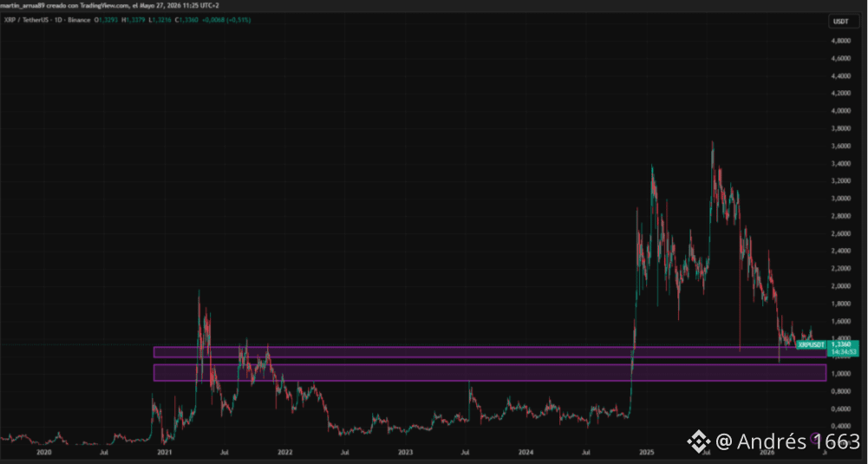Click the 4,0000 price axis label
868x464 pixels.
841,111
